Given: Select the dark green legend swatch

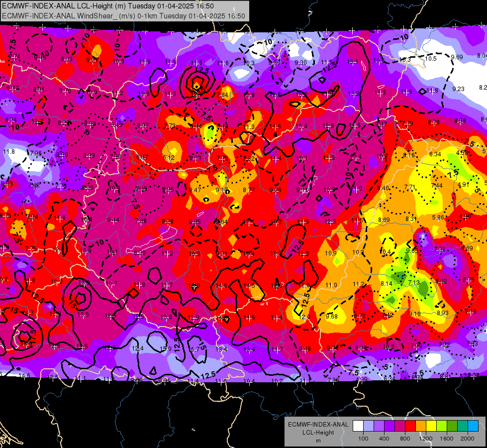Looking at the screenshot, I should coord(452,426).
